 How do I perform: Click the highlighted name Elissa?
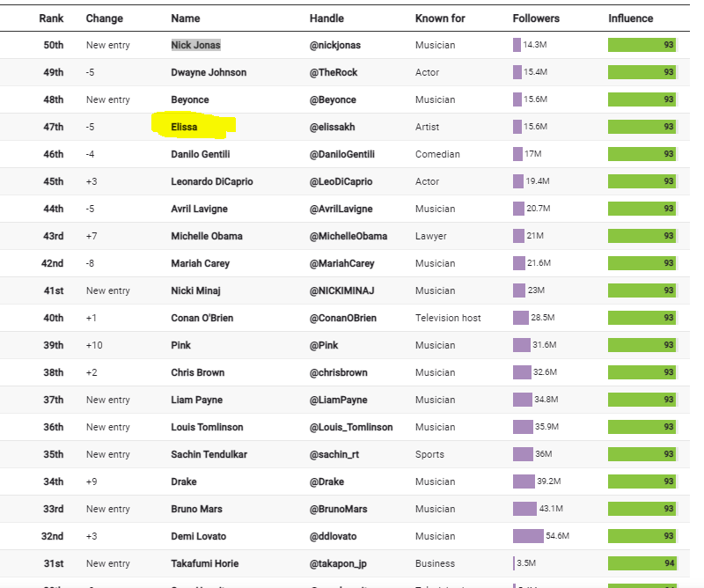[x=184, y=127]
